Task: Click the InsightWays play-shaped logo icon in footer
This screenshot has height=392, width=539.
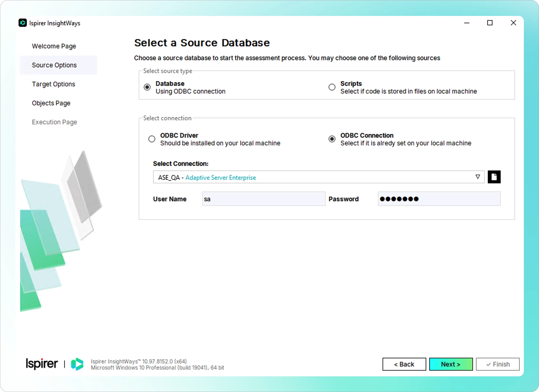Action: click(77, 364)
